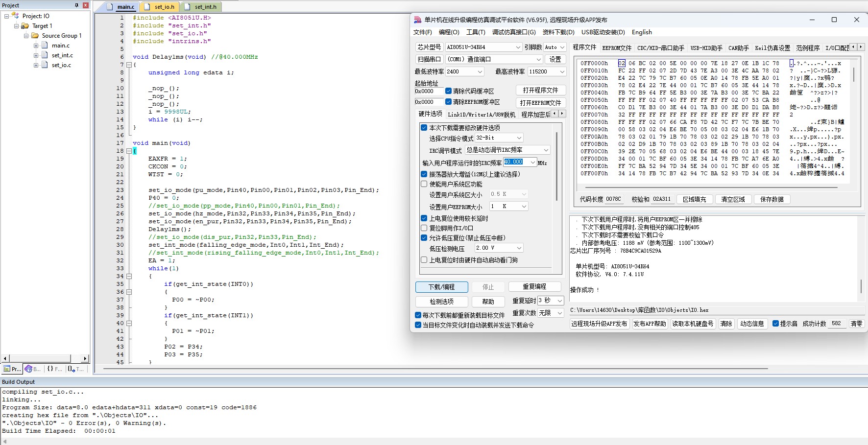Switch to set_io.h editor tab
This screenshot has width=868, height=445.
point(160,7)
